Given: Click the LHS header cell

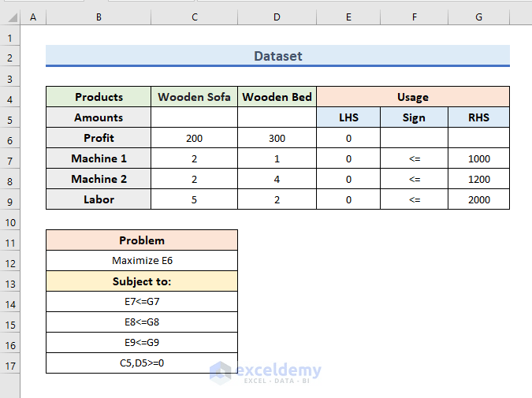Looking at the screenshot, I should click(348, 117).
